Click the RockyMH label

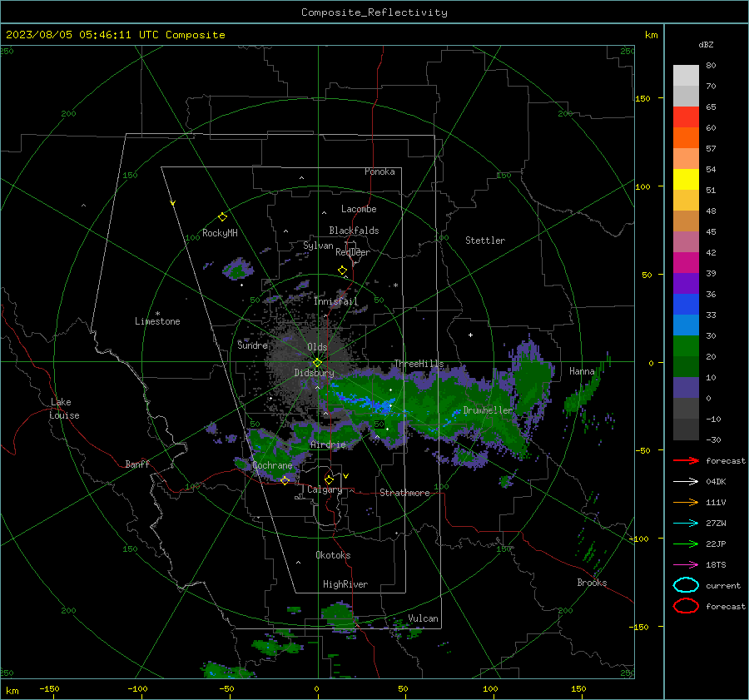click(220, 233)
